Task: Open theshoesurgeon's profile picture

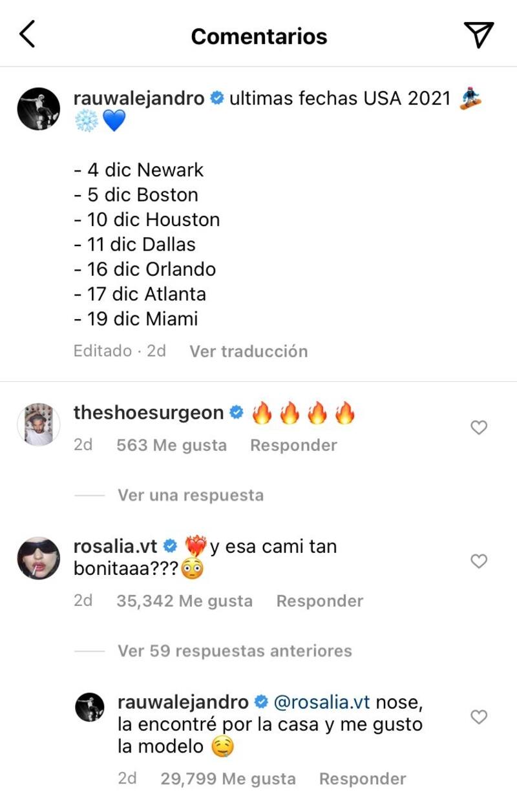Action: click(38, 424)
